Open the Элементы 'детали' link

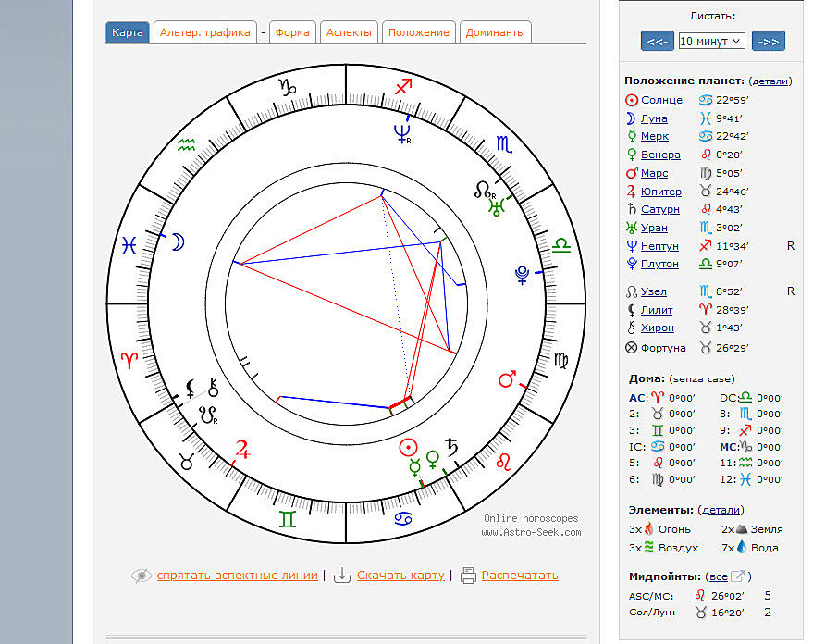[721, 510]
